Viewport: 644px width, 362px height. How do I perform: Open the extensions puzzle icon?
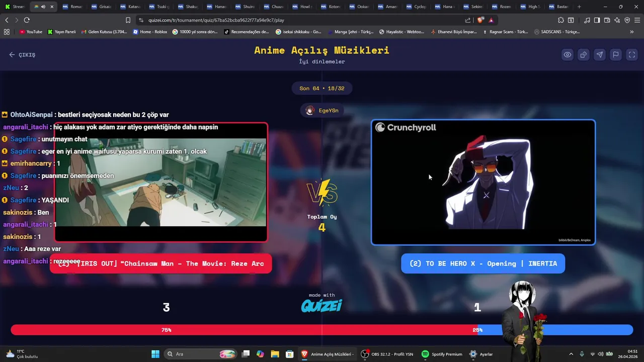point(561,20)
